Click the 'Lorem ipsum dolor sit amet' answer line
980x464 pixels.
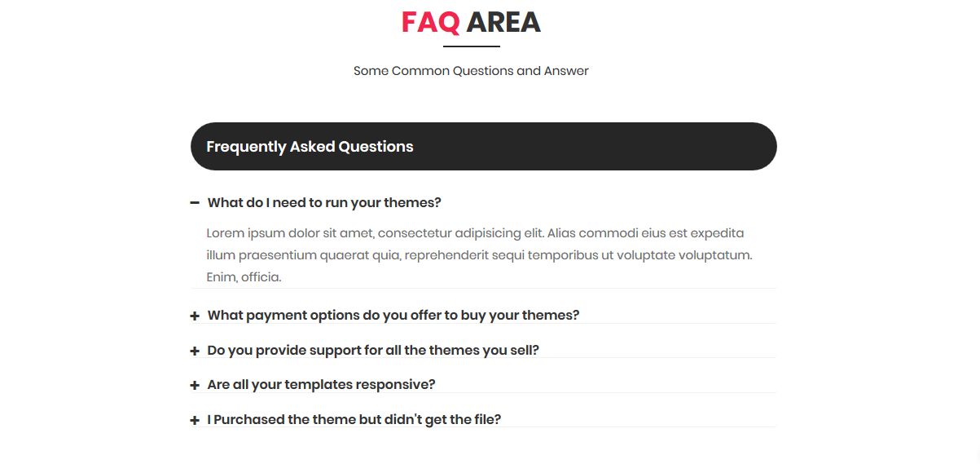pos(475,232)
